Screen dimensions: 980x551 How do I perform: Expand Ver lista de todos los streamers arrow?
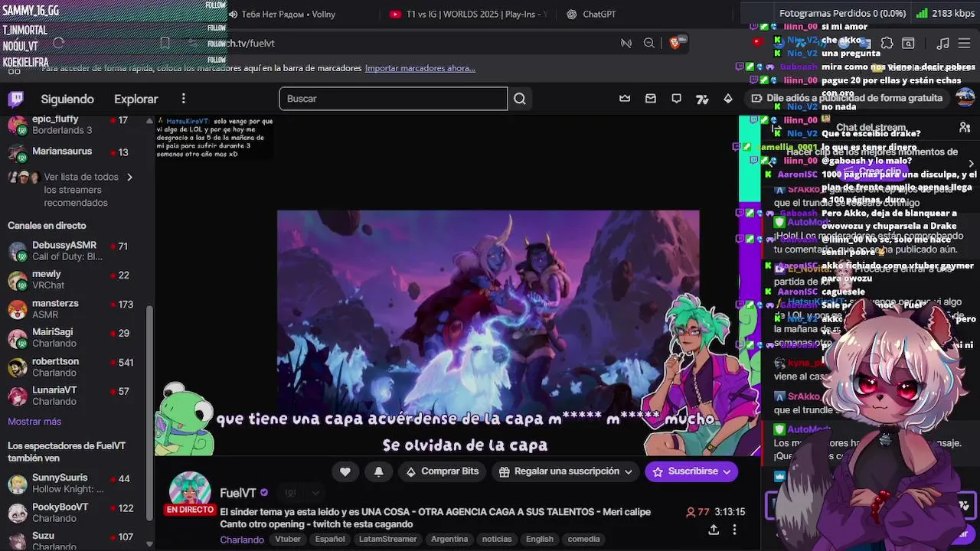129,177
